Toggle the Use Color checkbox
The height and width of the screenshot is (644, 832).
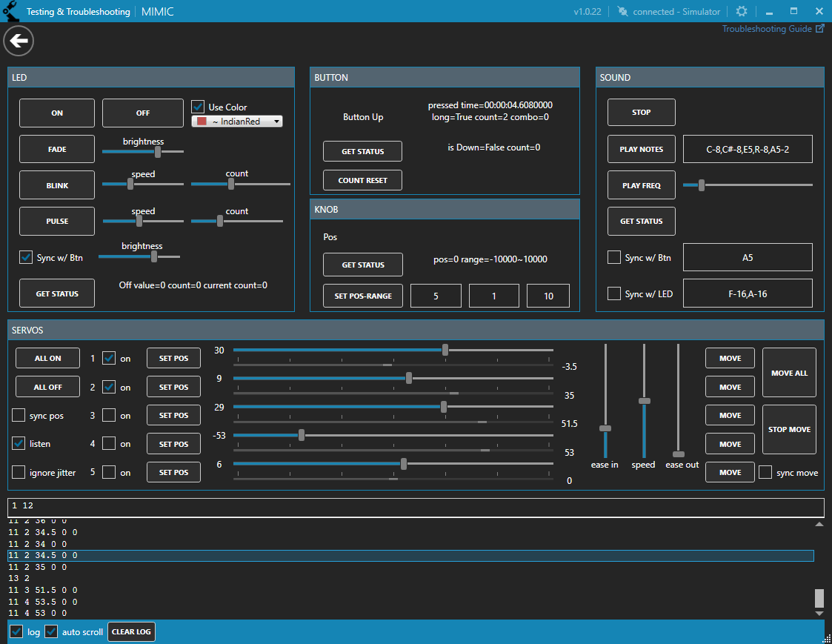click(x=198, y=107)
